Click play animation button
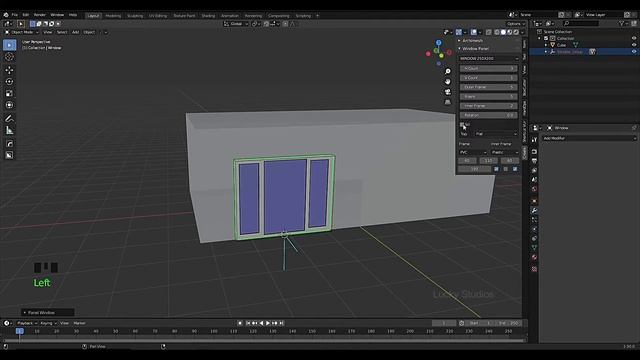Screen dimensions: 640x360 coord(268,323)
